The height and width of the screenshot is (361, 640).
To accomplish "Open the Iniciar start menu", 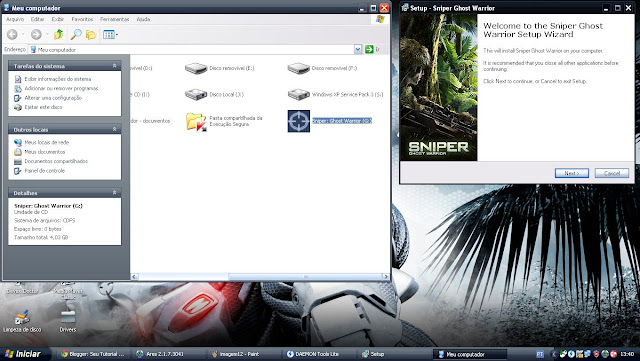I will (24, 354).
